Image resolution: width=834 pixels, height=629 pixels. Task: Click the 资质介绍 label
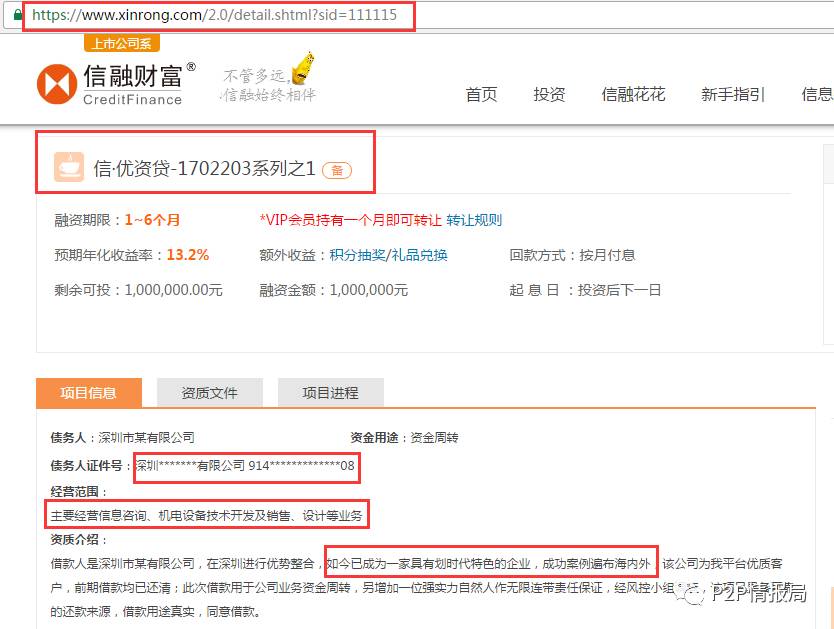coord(79,540)
